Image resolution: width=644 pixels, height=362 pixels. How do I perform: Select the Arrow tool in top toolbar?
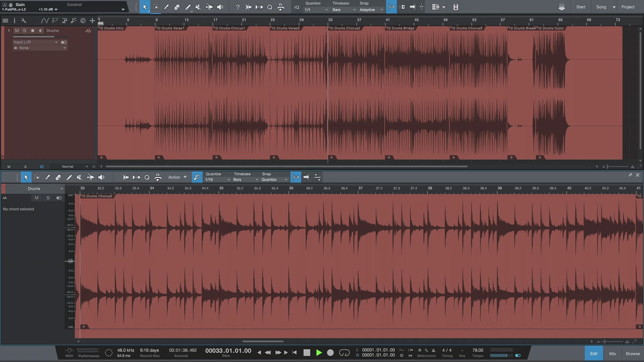coord(145,7)
